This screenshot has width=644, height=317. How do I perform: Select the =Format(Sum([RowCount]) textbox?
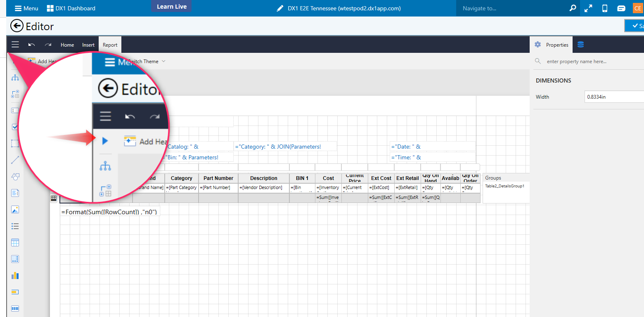[x=110, y=212]
